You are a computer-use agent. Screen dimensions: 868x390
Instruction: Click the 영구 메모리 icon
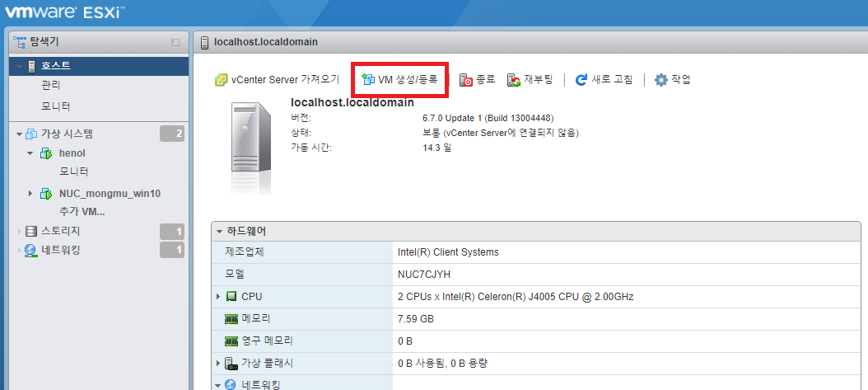click(x=231, y=341)
